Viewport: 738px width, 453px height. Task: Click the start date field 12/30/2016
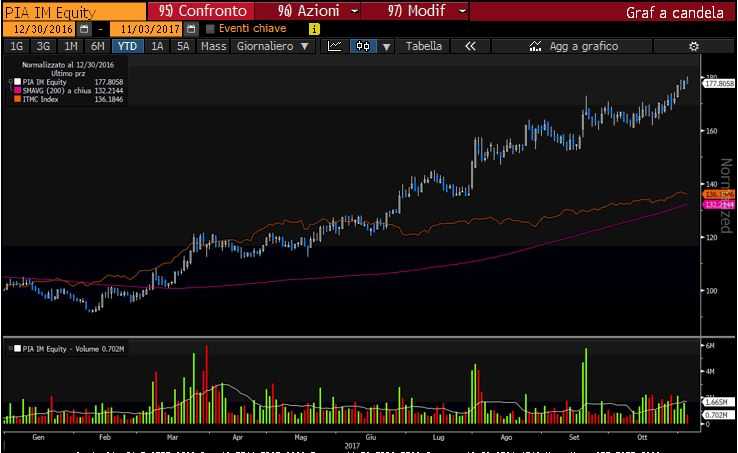point(38,29)
